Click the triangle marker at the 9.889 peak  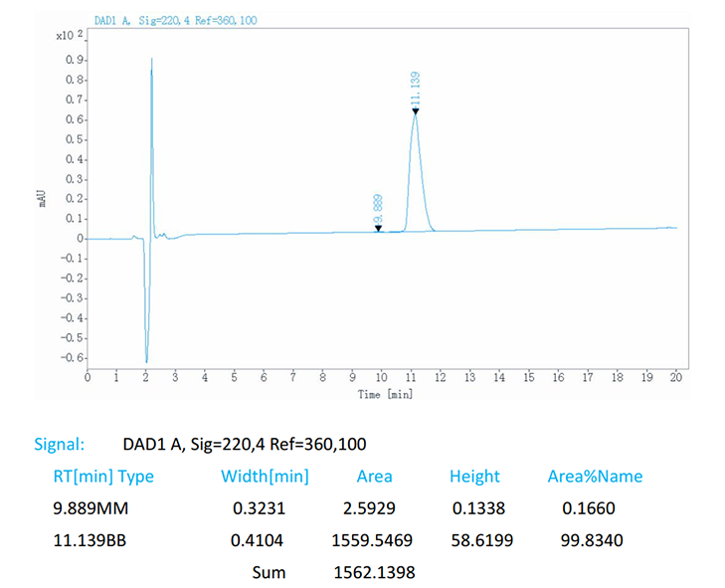[378, 229]
